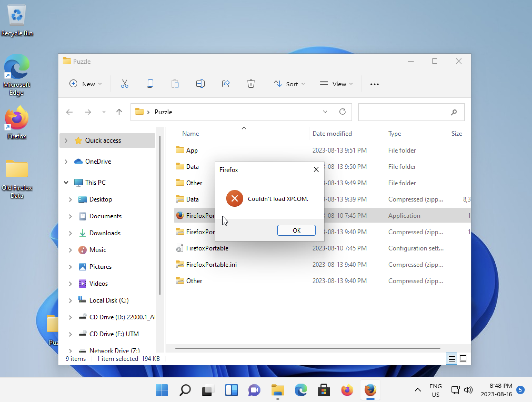This screenshot has width=532, height=402.
Task: Click the Rename icon in toolbar
Action: pyautogui.click(x=200, y=84)
